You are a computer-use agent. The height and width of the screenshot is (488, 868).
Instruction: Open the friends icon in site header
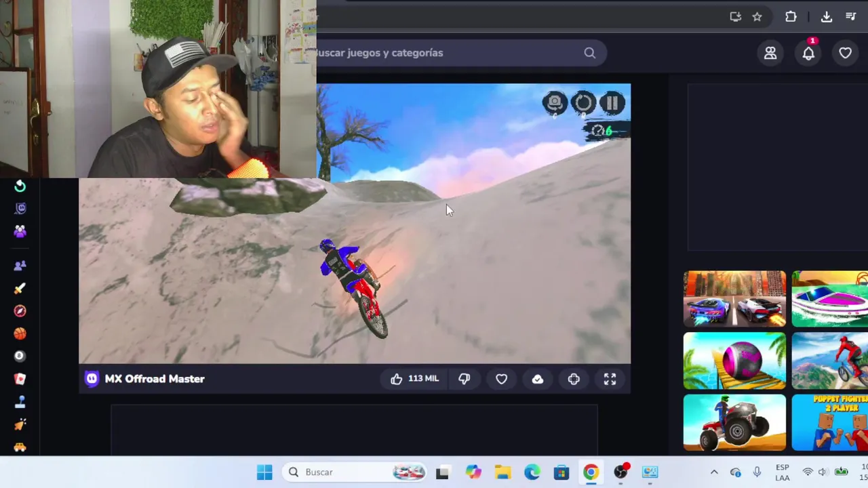[770, 53]
